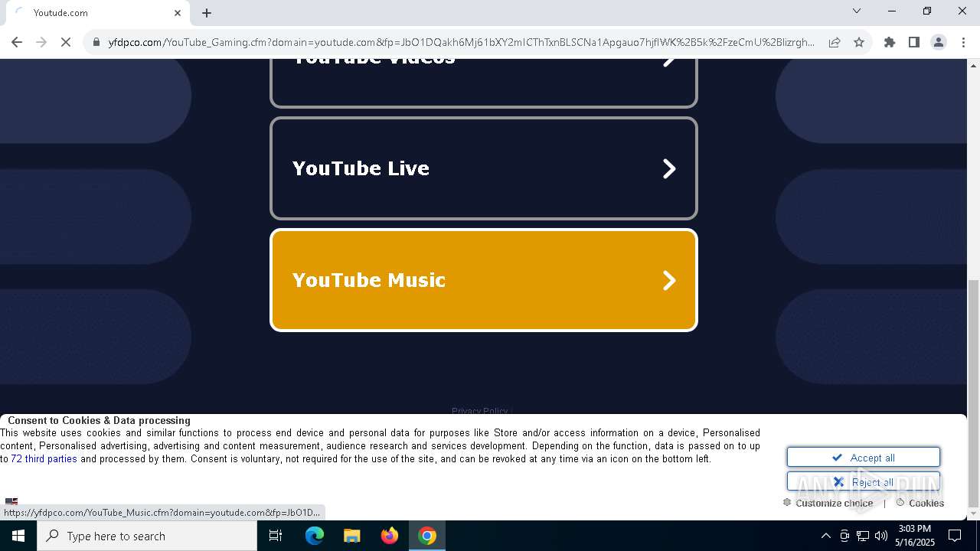
Task: Open the Chrome profile avatar
Action: point(939,43)
